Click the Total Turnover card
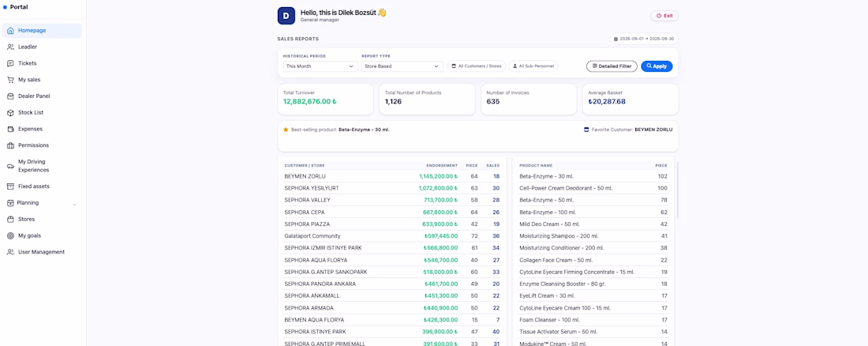Viewport: 868px width, 346px height. coord(325,100)
